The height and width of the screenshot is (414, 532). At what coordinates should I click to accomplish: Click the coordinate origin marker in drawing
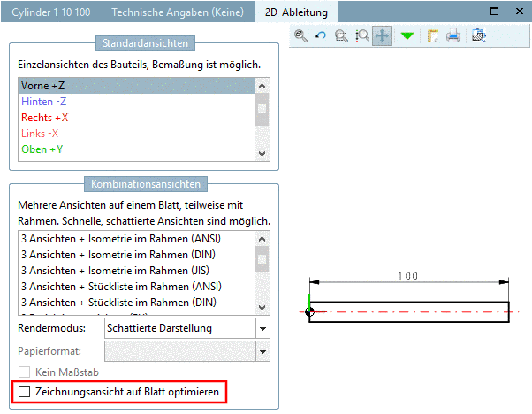[x=309, y=311]
